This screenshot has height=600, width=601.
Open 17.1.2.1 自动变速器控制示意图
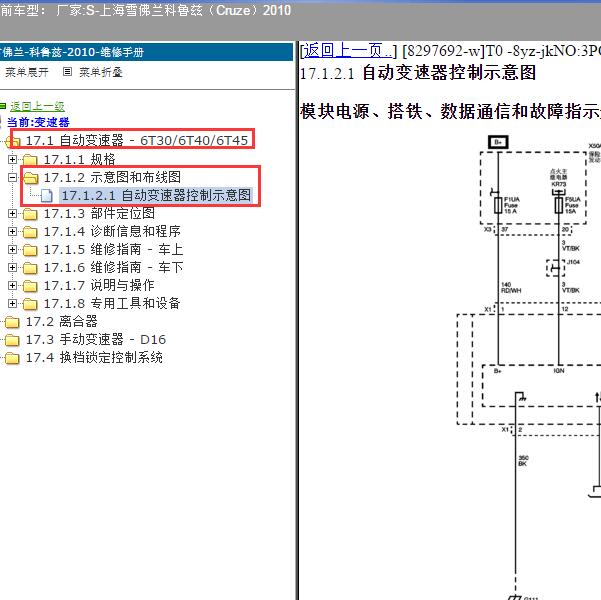(x=156, y=195)
